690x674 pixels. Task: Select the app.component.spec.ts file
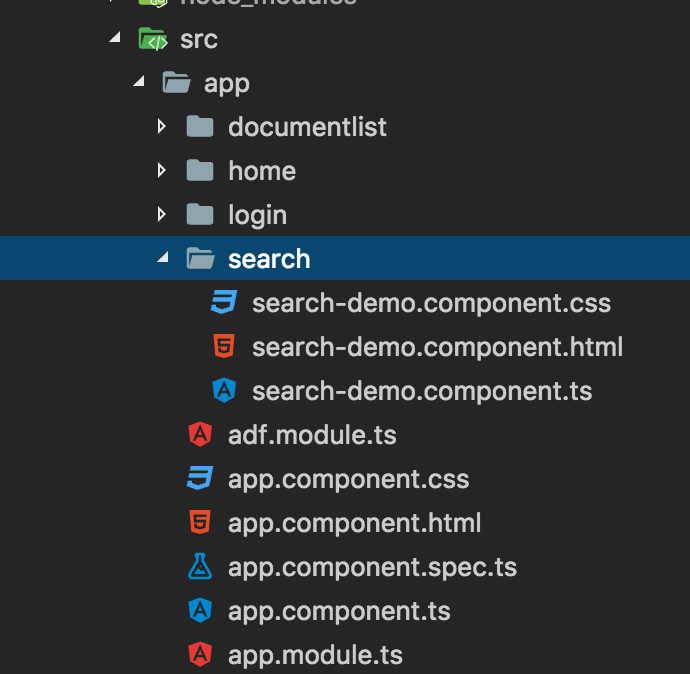click(x=372, y=567)
